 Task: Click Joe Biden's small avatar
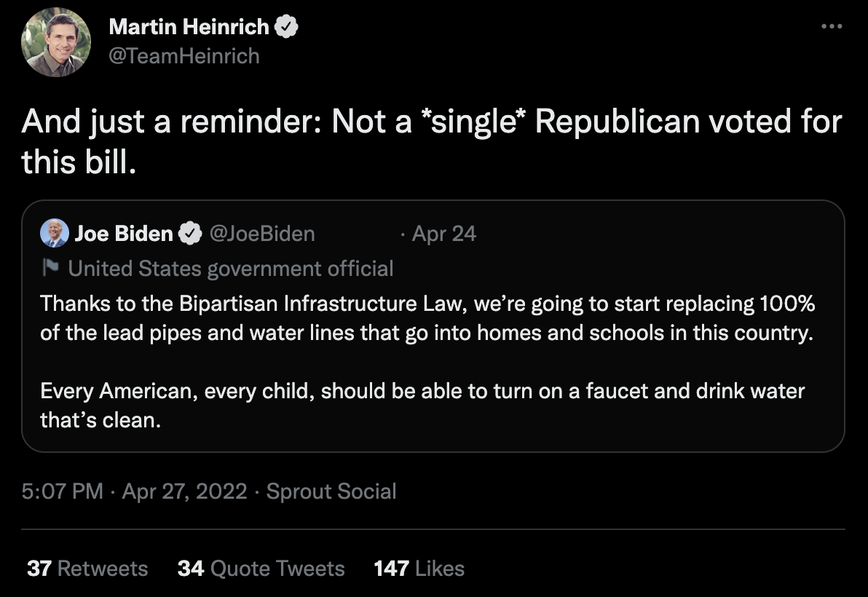55,234
